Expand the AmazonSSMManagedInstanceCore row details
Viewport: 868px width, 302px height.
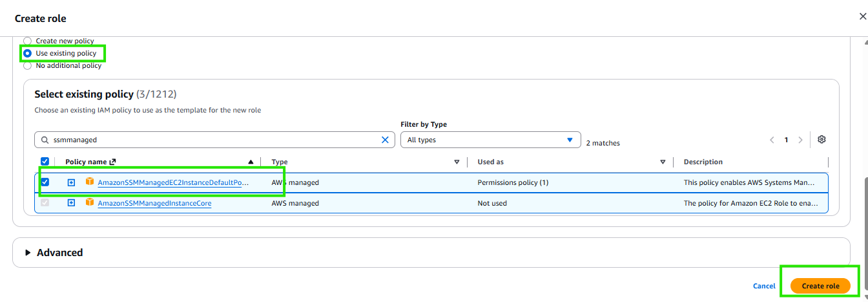click(x=71, y=203)
